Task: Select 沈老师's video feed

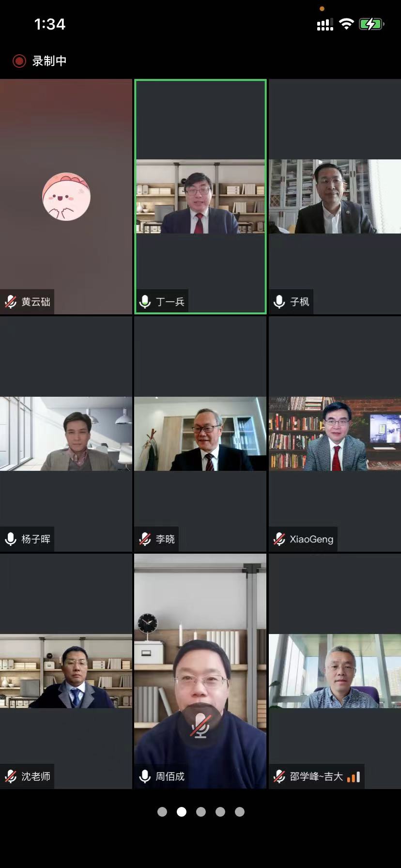Action: click(66, 671)
